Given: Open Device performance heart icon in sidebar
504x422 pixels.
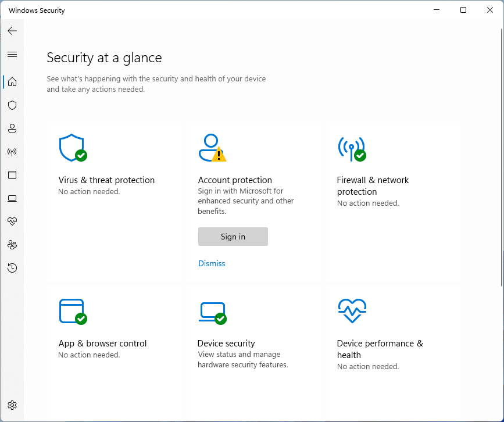Looking at the screenshot, I should 12,221.
